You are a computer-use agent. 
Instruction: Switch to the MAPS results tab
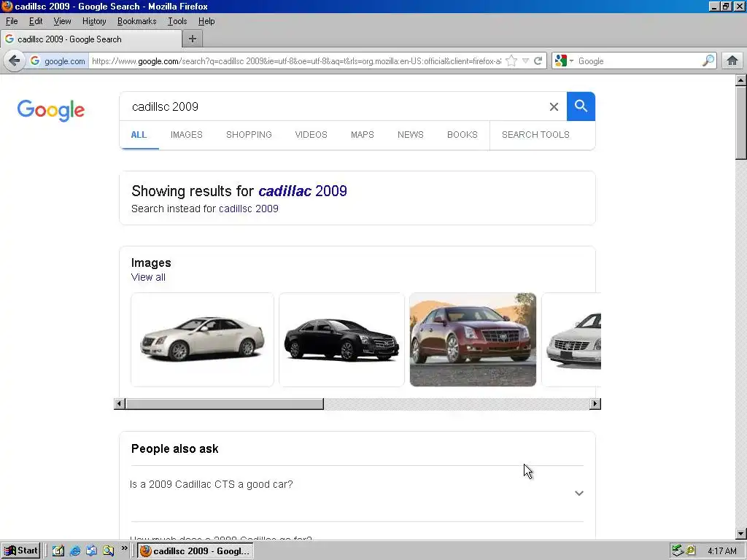point(362,135)
